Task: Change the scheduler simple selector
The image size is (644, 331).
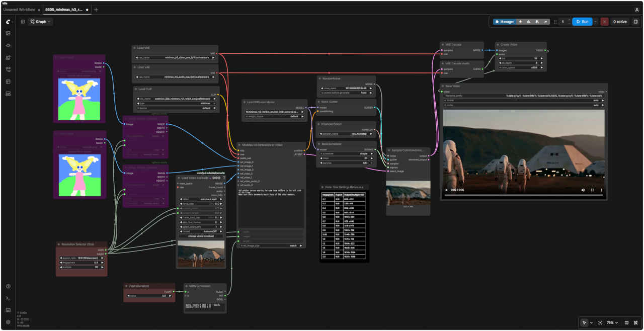Action: tap(347, 153)
